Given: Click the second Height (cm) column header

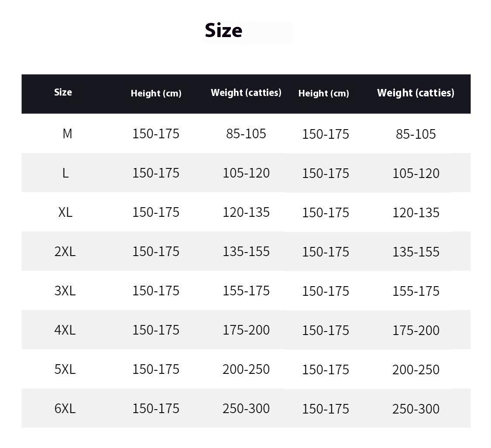Looking at the screenshot, I should point(323,93).
